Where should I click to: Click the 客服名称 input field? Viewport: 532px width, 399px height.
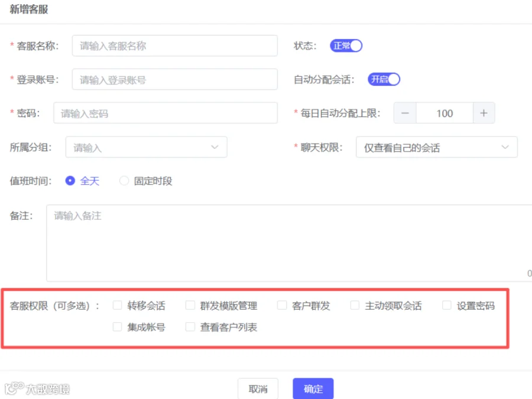175,46
